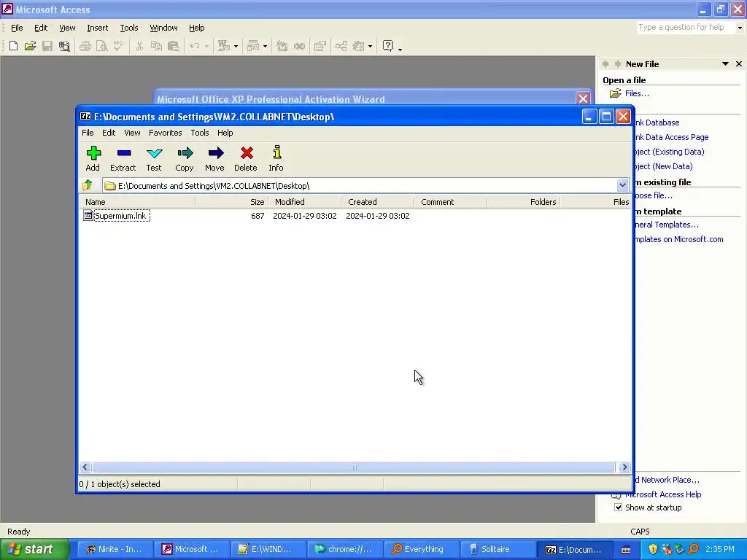
Task: Close the New File task pane
Action: tap(739, 64)
